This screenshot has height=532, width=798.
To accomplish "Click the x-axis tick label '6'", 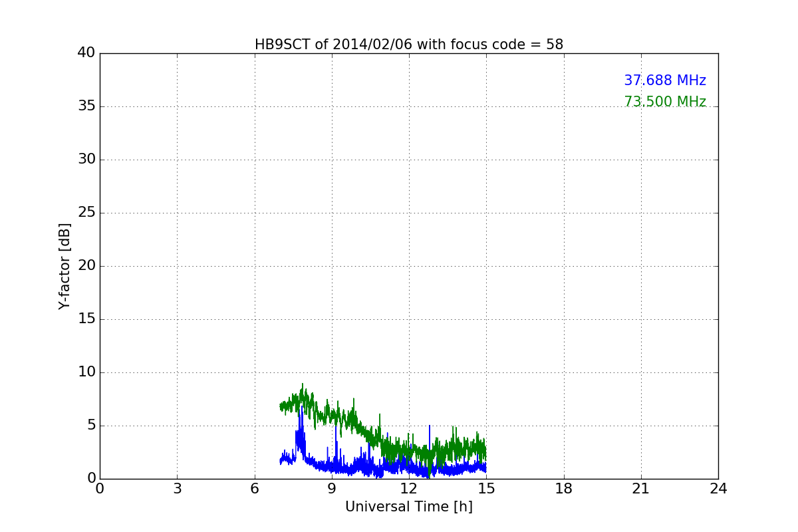I will click(x=255, y=489).
